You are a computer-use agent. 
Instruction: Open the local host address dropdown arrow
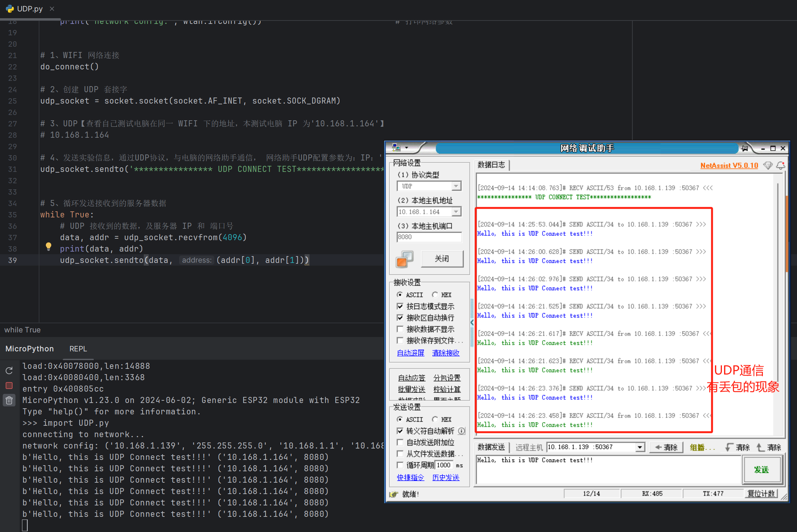tap(456, 212)
